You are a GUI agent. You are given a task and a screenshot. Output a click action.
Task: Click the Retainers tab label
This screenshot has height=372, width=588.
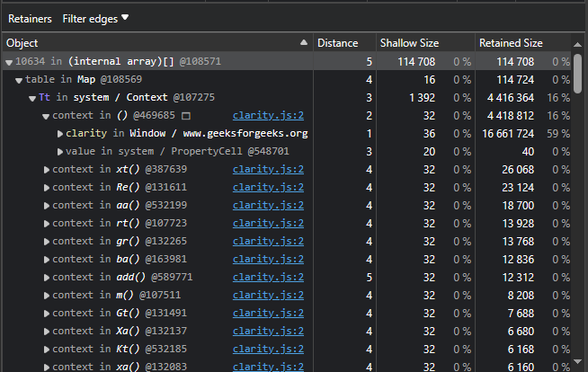tap(30, 19)
